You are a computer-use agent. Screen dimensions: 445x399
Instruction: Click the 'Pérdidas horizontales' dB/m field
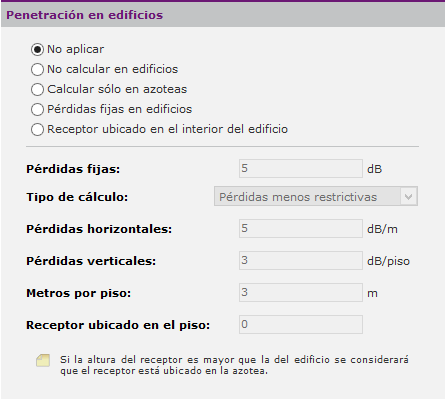301,228
